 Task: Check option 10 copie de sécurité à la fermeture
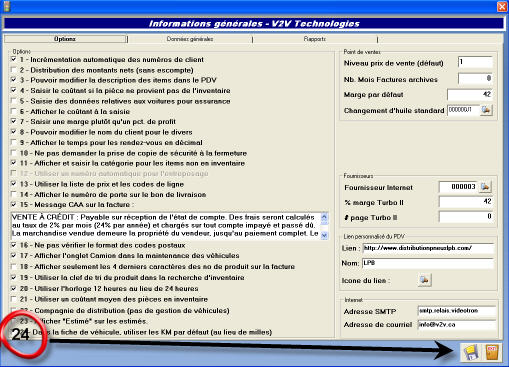click(14, 153)
